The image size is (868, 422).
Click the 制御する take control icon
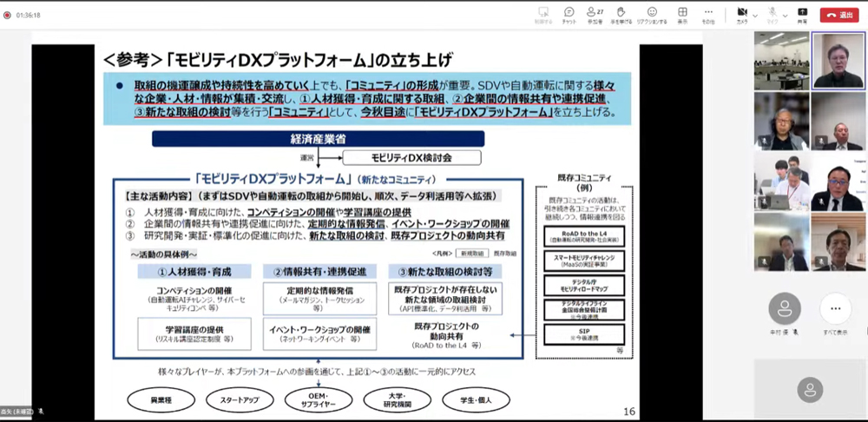coord(542,15)
